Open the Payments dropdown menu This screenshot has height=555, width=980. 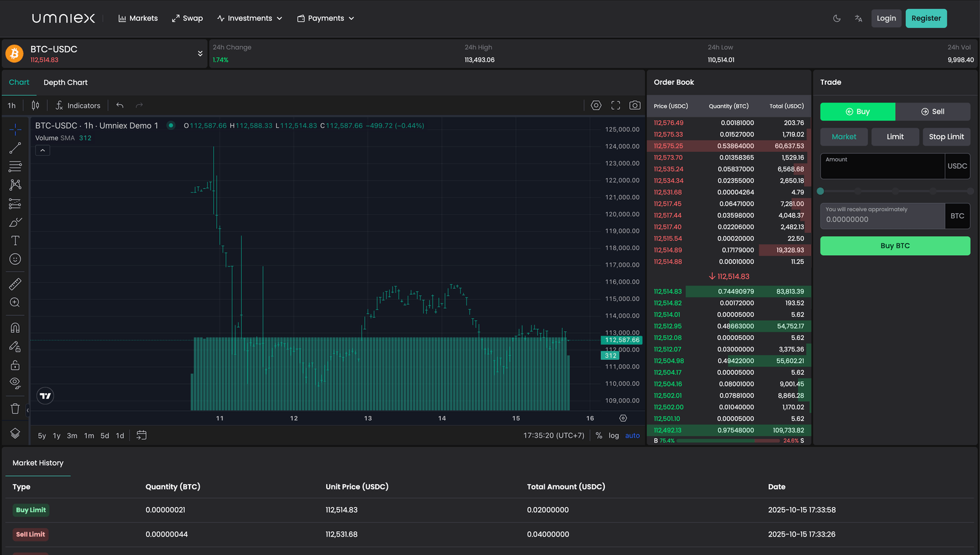coord(325,18)
